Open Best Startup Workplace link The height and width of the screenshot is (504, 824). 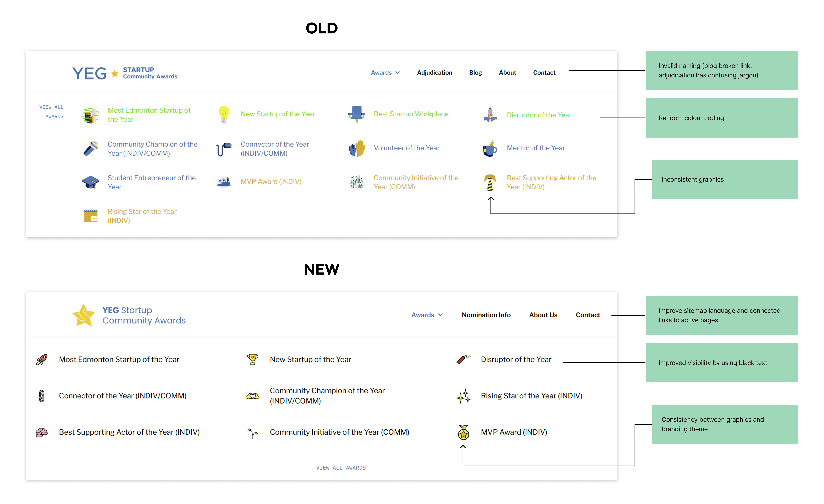(x=411, y=114)
